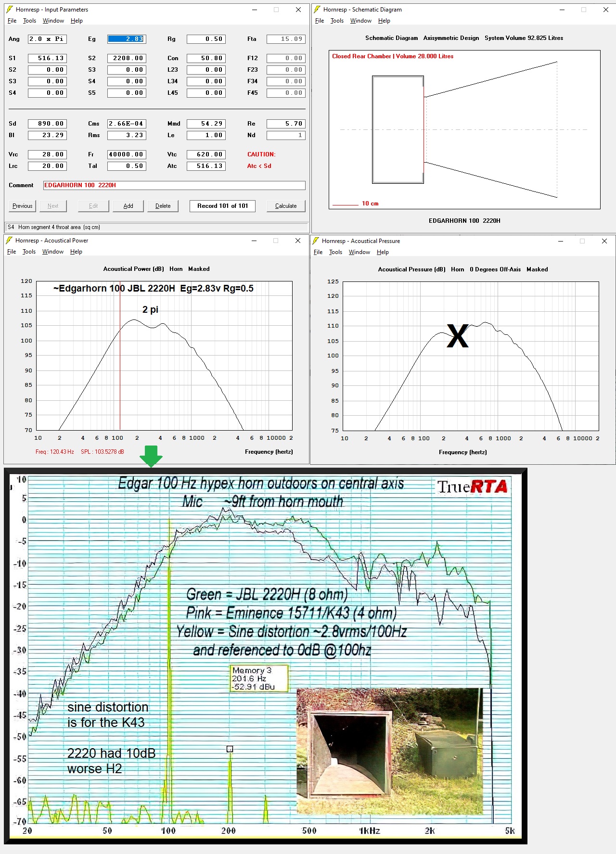Click the Fta field showing 15.09
This screenshot has width=616, height=854.
286,39
